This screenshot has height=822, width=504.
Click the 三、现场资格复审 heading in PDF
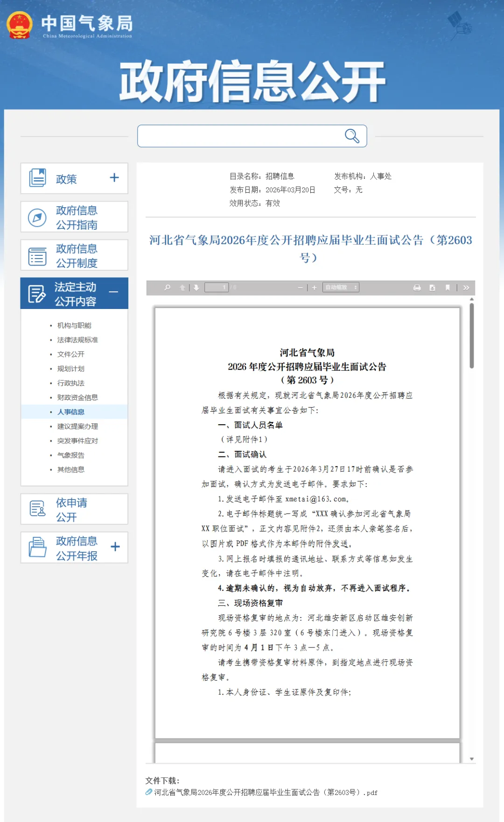pyautogui.click(x=250, y=603)
